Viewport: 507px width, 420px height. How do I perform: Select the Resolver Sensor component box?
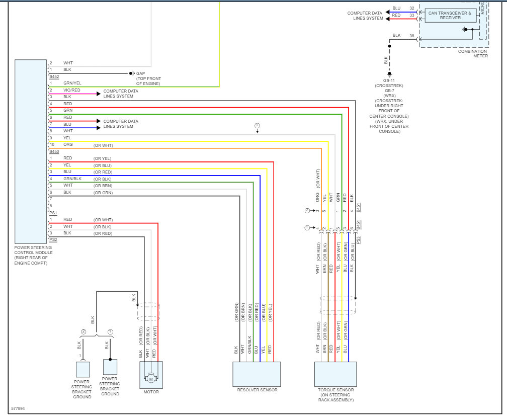(x=257, y=374)
